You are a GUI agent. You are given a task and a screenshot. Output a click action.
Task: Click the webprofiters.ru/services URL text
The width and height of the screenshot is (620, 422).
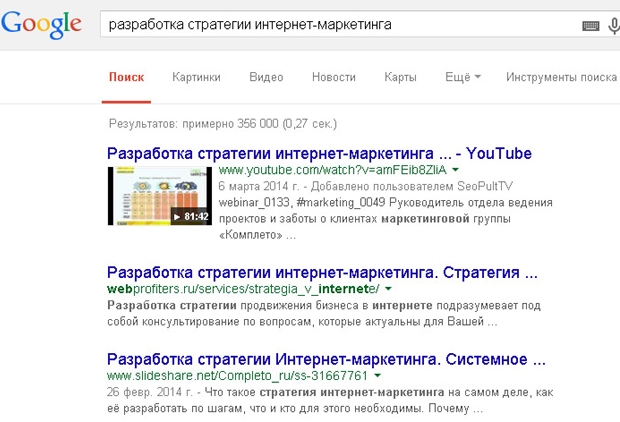click(x=243, y=289)
